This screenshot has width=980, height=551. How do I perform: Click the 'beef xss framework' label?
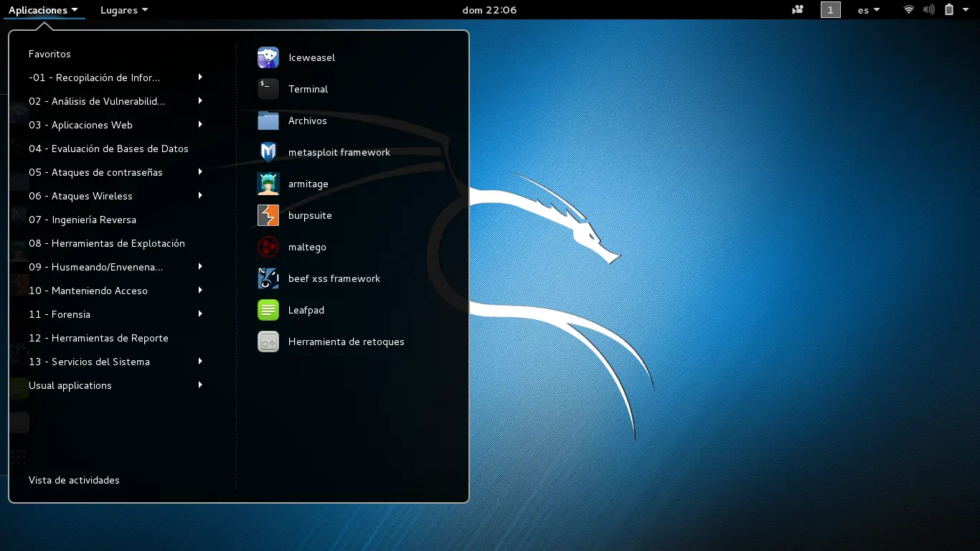click(x=334, y=278)
